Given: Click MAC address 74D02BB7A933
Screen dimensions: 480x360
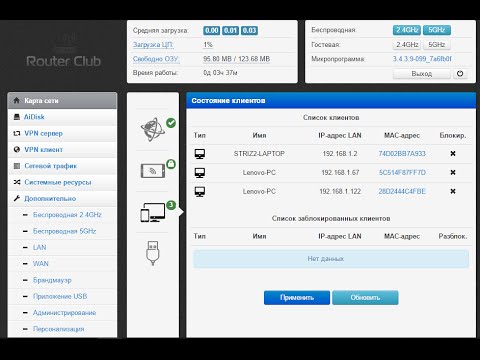Looking at the screenshot, I should click(402, 154).
